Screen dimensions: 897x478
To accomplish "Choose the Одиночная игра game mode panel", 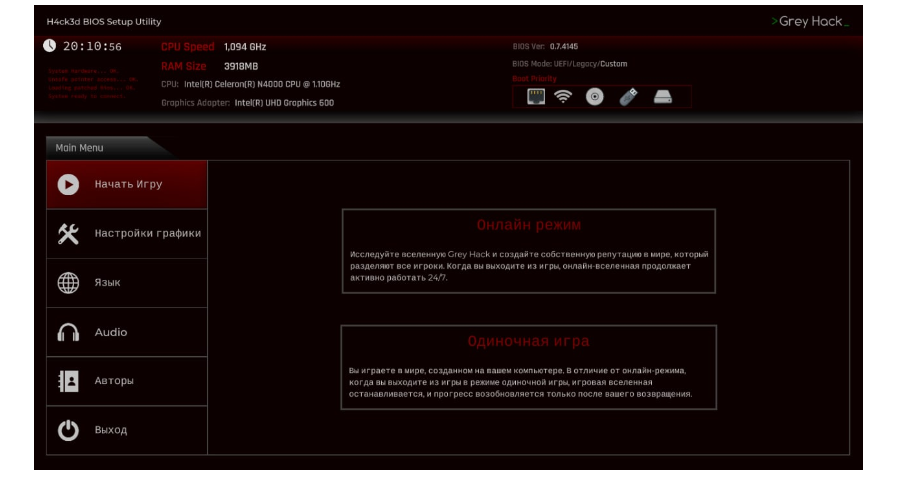I will coord(529,367).
